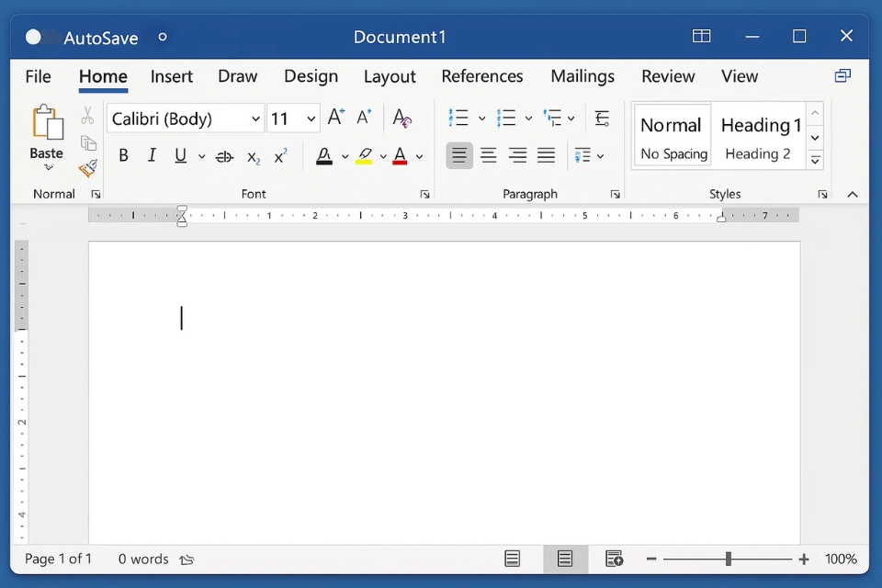Apply italic formatting

click(x=152, y=156)
